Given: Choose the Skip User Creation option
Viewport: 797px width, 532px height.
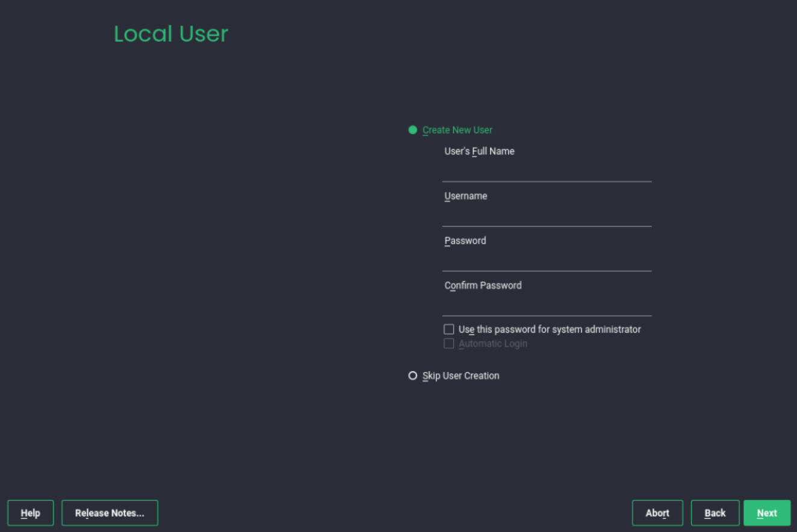Looking at the screenshot, I should (412, 376).
